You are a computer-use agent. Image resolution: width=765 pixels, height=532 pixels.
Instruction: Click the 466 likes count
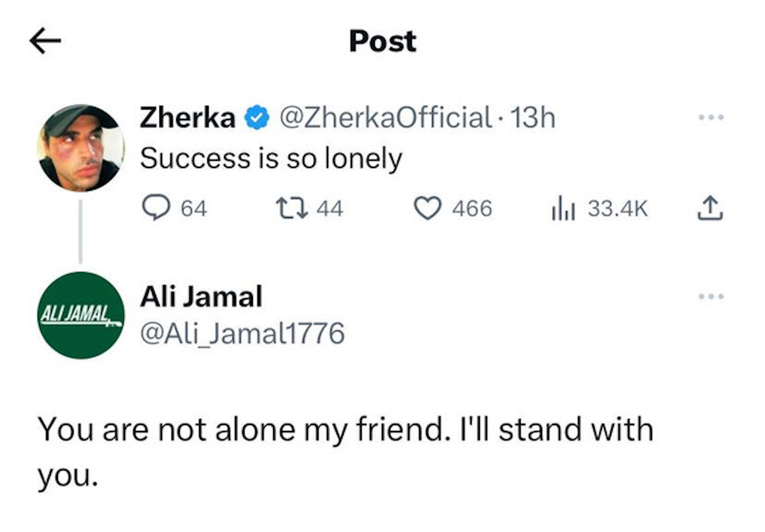click(x=472, y=208)
